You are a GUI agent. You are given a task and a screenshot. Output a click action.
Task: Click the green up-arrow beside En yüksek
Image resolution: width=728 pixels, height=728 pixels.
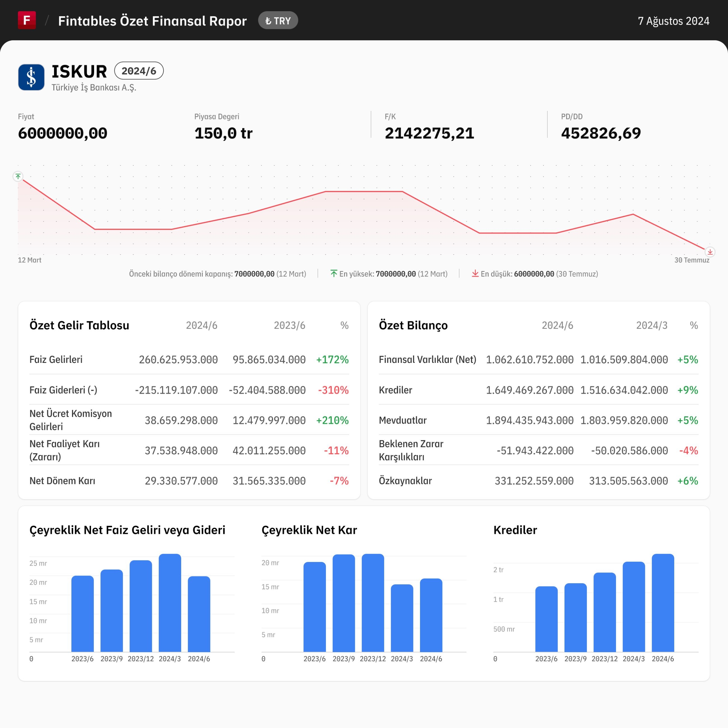tap(334, 274)
